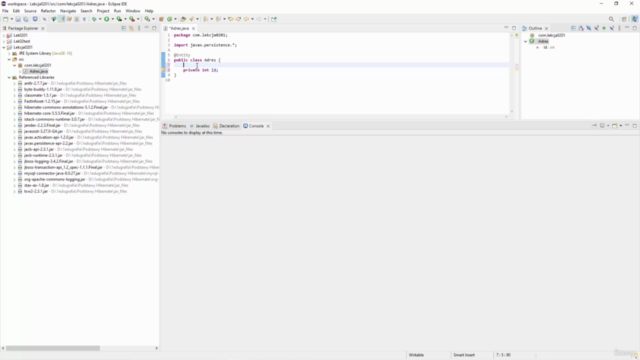This screenshot has width=640, height=360.
Task: Click the Run Last Tool with toolbox icon
Action: click(132, 19)
